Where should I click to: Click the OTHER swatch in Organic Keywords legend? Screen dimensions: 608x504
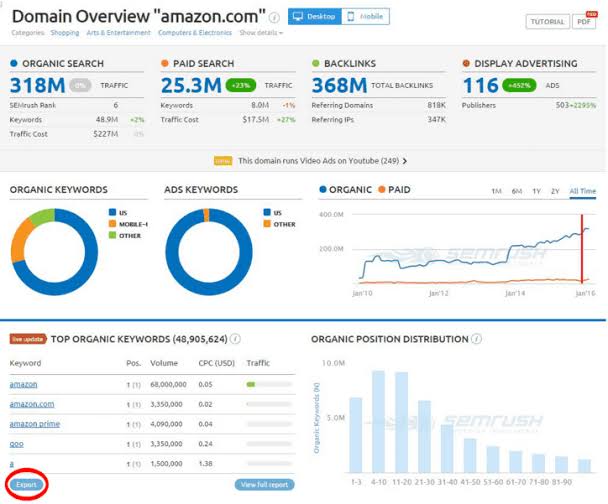tap(112, 235)
